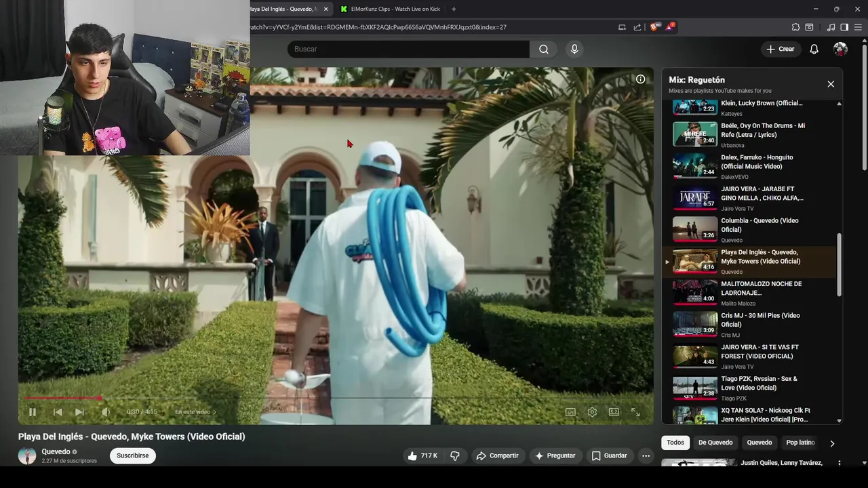Viewport: 868px width, 488px height.
Task: Open more actions three-dot menu
Action: pyautogui.click(x=646, y=455)
